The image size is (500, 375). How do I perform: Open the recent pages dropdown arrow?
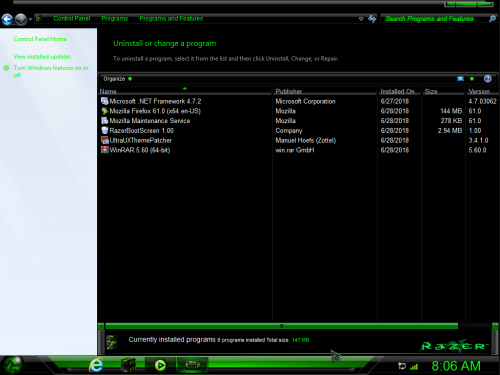30,19
